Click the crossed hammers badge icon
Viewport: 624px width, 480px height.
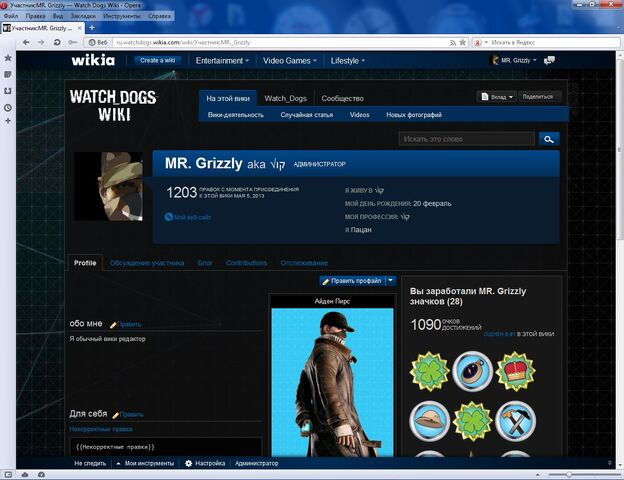tap(515, 421)
